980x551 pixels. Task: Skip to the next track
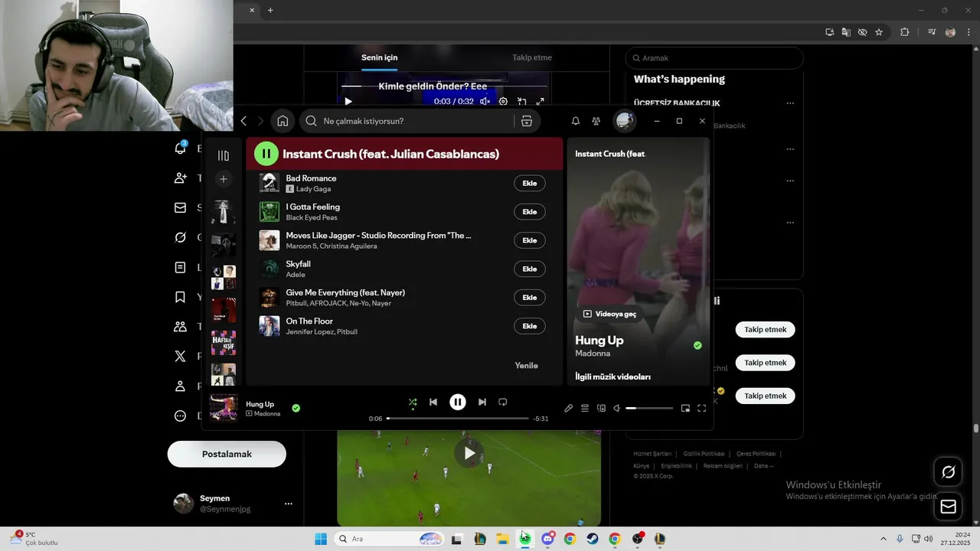[x=482, y=402]
